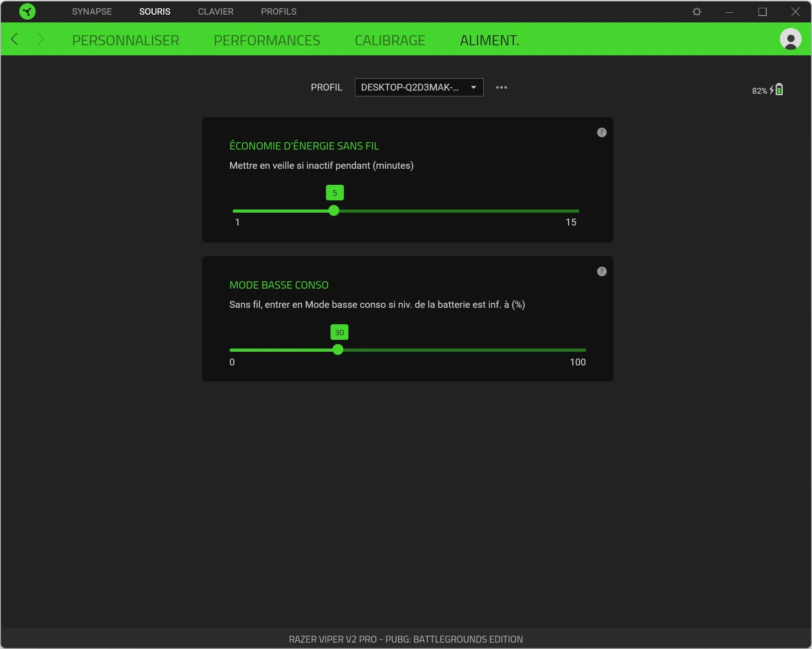Open the PERFORMANCES section

click(267, 40)
